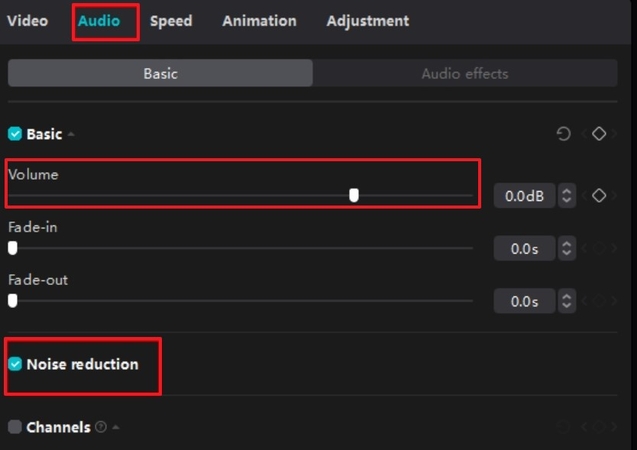
Task: Click the Volume slider handle
Action: click(x=354, y=195)
